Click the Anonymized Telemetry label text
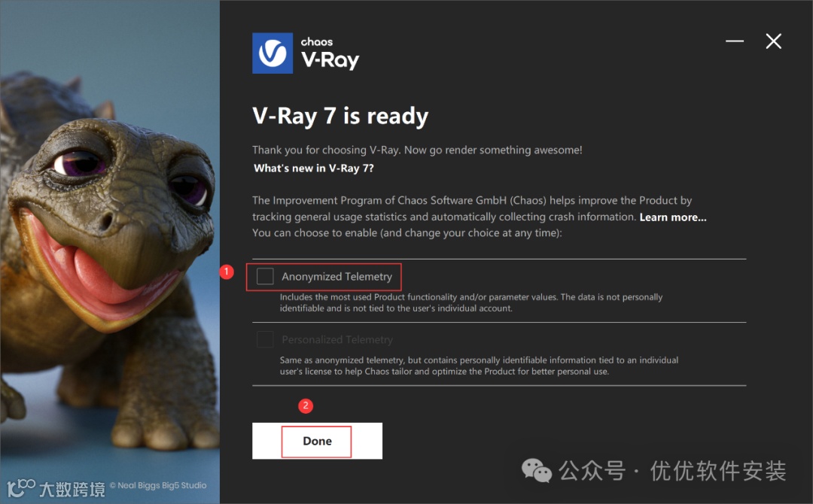The width and height of the screenshot is (813, 504). click(336, 277)
